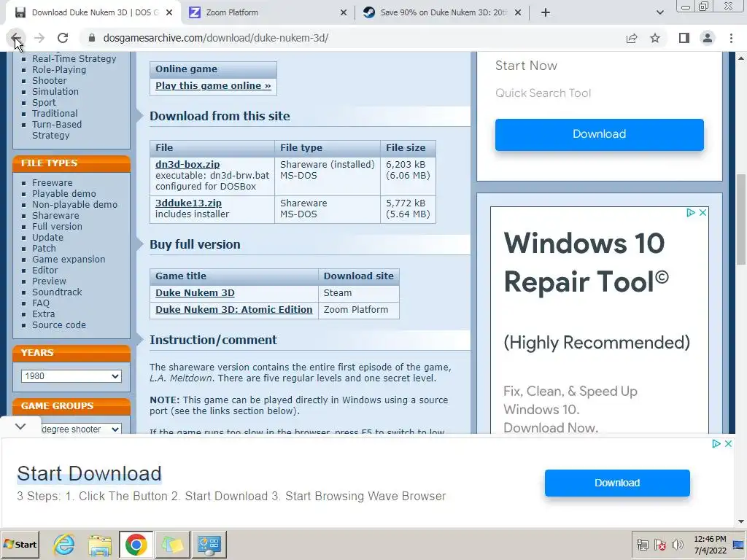Click the address bar URL field
747x560 pixels.
pyautogui.click(x=352, y=38)
